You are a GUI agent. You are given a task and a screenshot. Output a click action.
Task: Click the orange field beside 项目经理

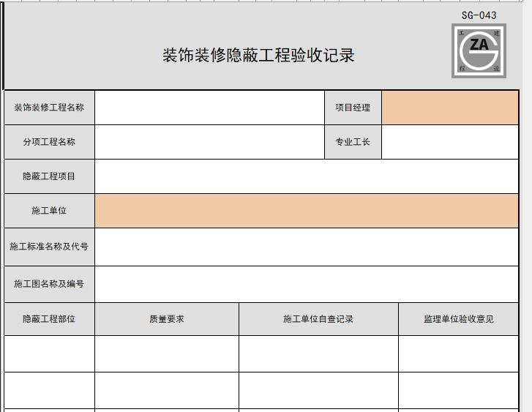[x=449, y=108]
